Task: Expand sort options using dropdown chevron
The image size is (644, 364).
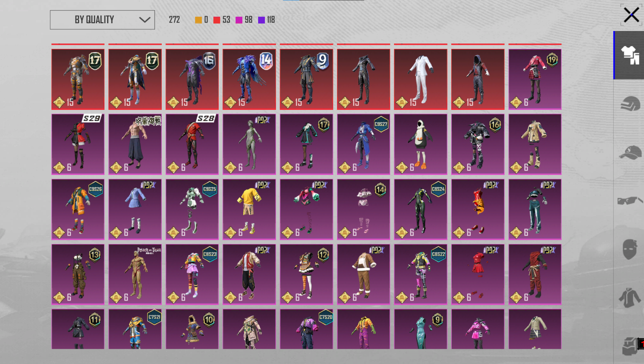Action: pos(145,20)
